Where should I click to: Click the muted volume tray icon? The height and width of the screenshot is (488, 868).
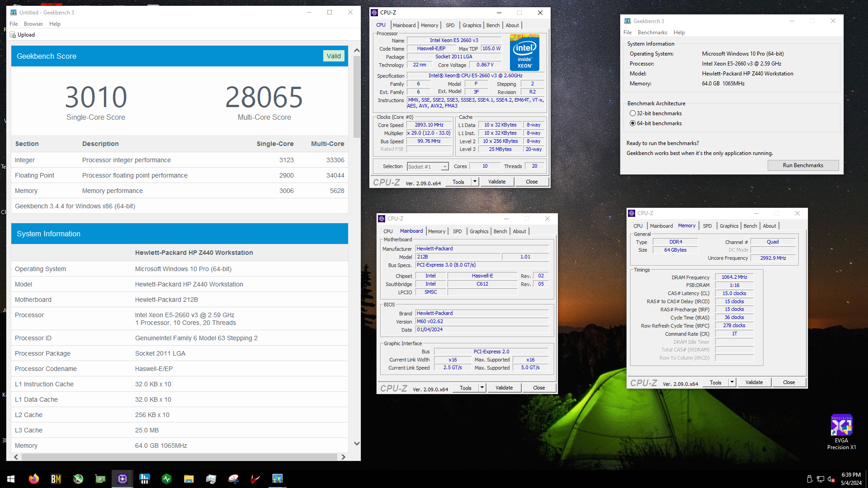(x=831, y=479)
